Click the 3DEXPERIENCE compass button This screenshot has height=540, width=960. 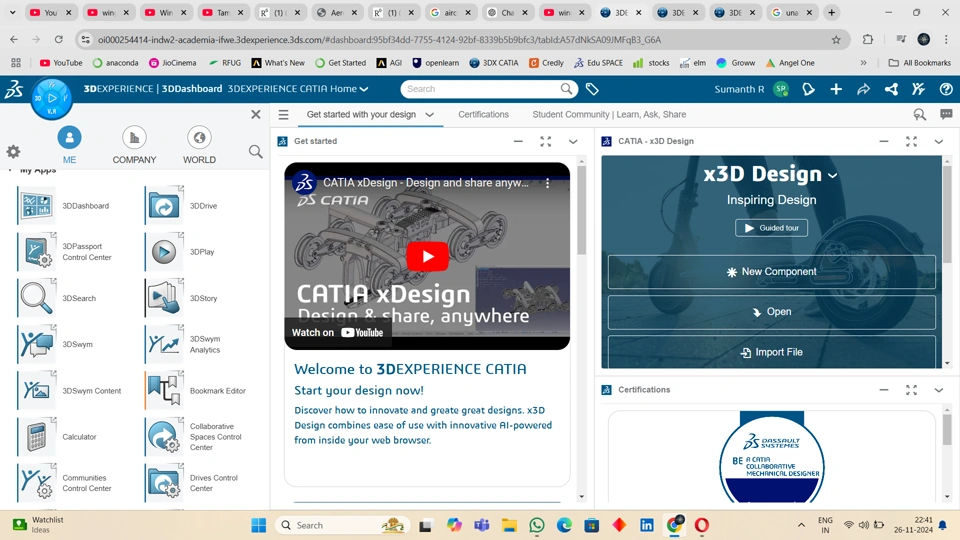coord(52,98)
